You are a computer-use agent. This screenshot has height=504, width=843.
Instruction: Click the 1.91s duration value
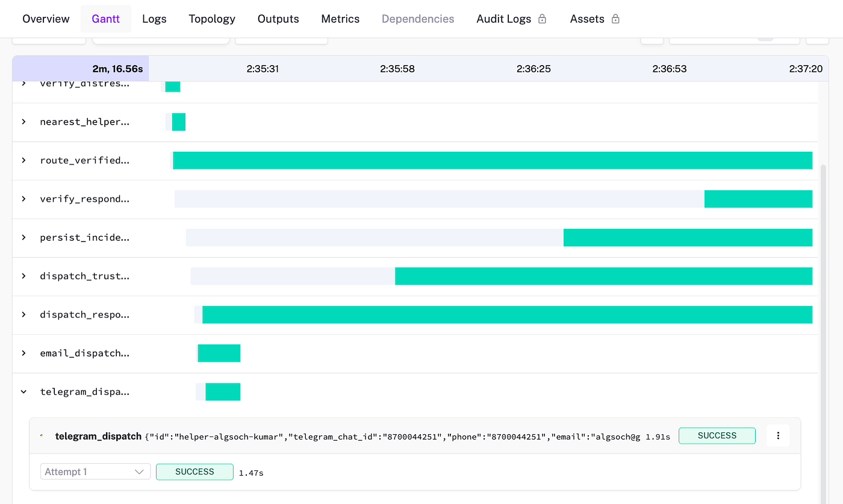pos(658,436)
